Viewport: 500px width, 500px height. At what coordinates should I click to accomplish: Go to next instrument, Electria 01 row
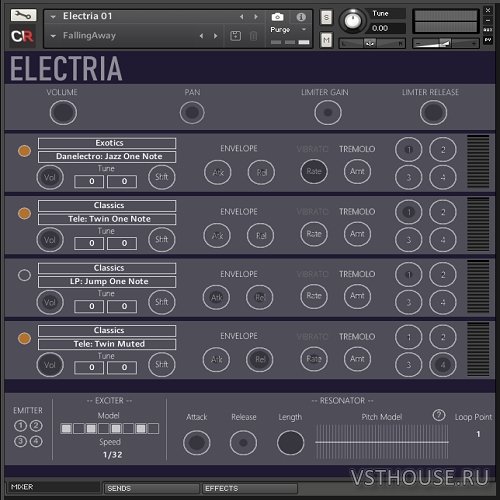click(x=256, y=17)
